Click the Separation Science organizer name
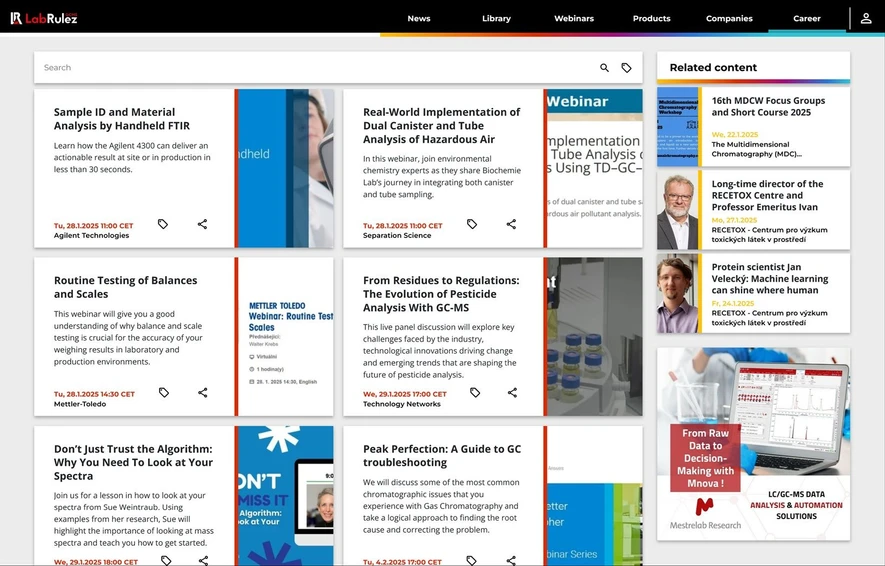Screen dimensions: 885x566 (x=397, y=235)
